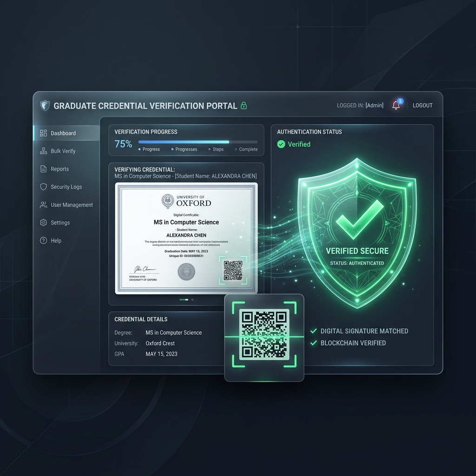Click the 'VERIFIED SECURE' text on shield
The image size is (476, 476).
357,251
